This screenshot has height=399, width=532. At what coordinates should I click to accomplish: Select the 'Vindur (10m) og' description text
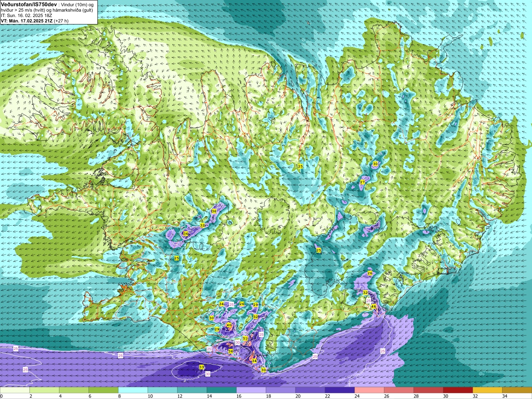coord(78,4)
